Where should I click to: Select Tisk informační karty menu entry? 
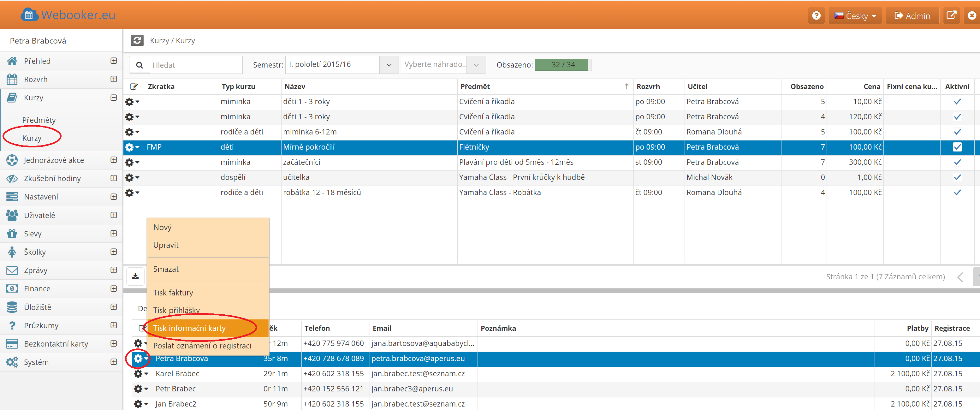(x=189, y=328)
